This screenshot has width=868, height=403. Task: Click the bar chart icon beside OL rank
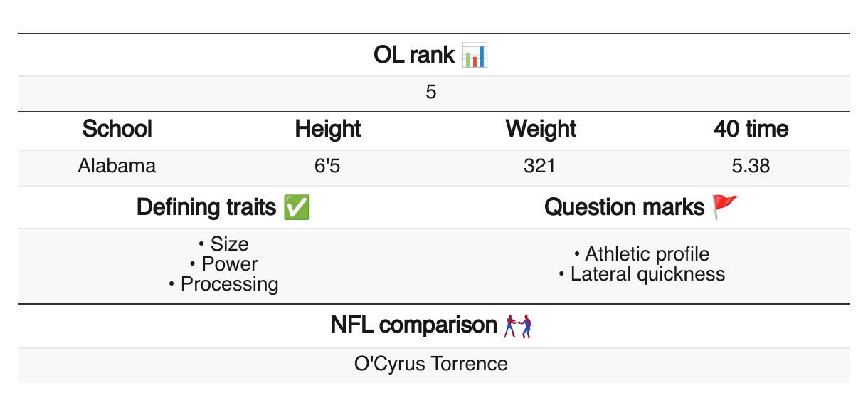[475, 55]
